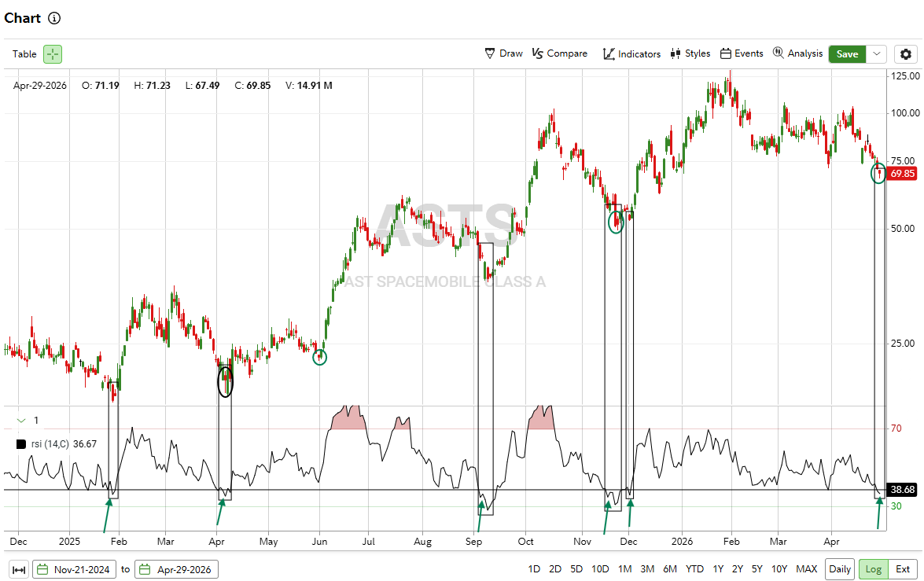This screenshot has width=924, height=581.
Task: Select the YTD time range
Action: [x=694, y=569]
